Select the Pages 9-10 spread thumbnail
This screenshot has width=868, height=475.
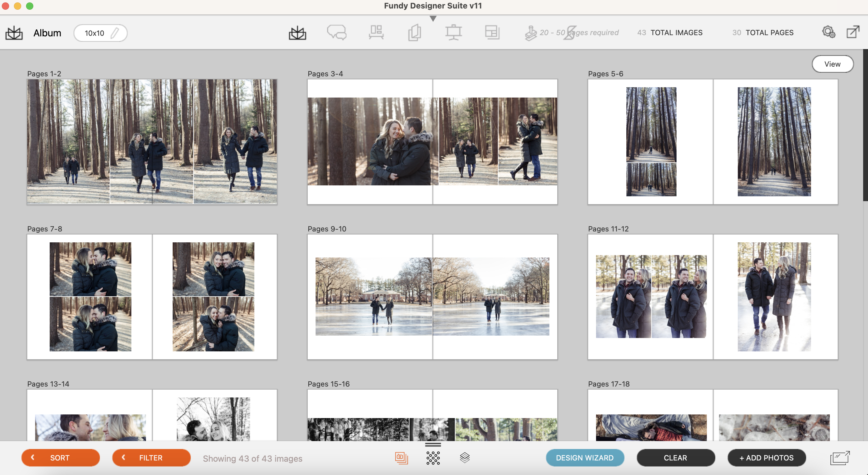point(432,297)
